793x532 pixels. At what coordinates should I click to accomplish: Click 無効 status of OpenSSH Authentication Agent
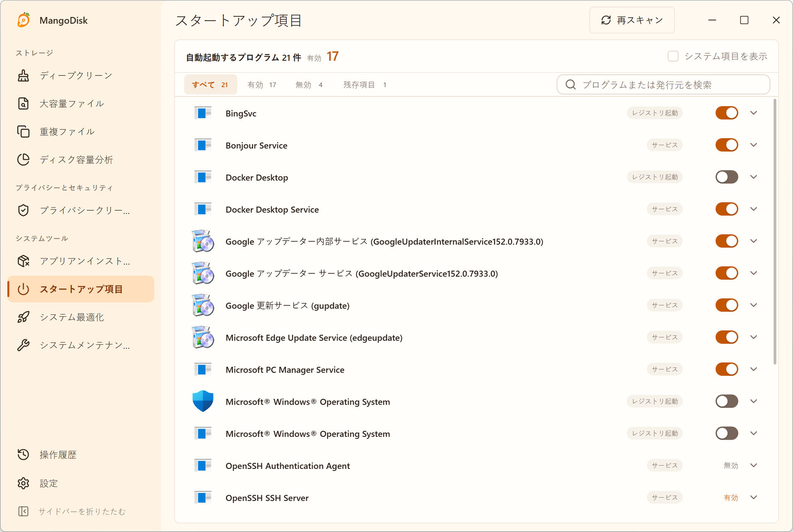pyautogui.click(x=731, y=466)
